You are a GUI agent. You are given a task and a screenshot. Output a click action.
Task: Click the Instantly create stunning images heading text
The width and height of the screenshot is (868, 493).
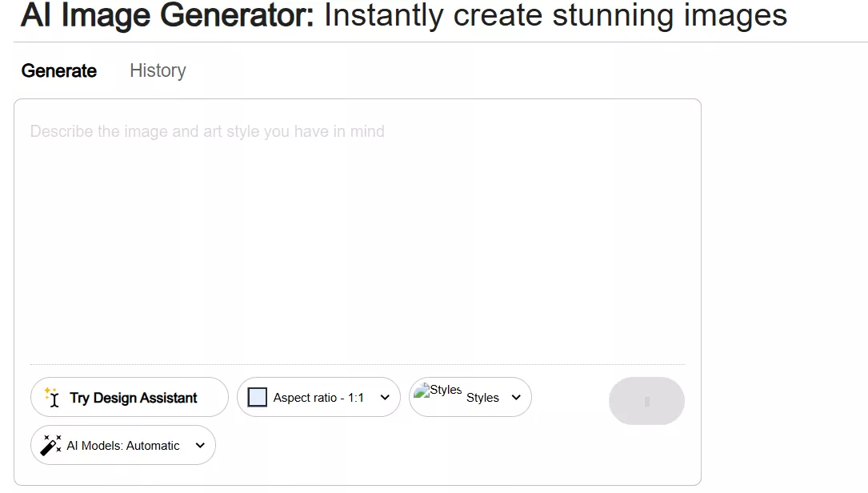tap(555, 15)
